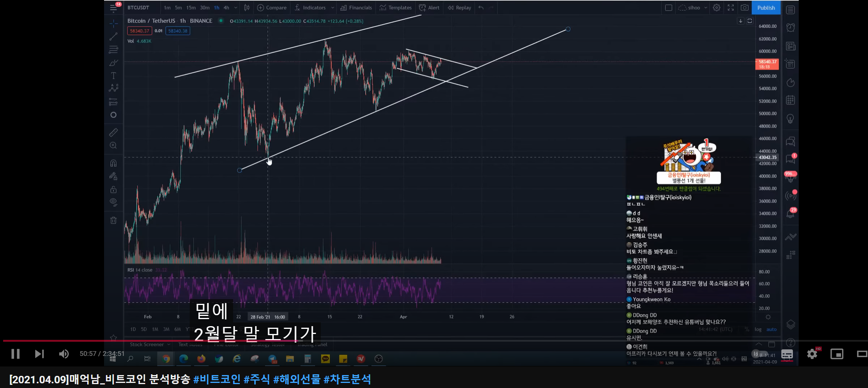This screenshot has width=868, height=388.
Task: Click the BTCUSDT symbol search field
Action: click(x=138, y=7)
